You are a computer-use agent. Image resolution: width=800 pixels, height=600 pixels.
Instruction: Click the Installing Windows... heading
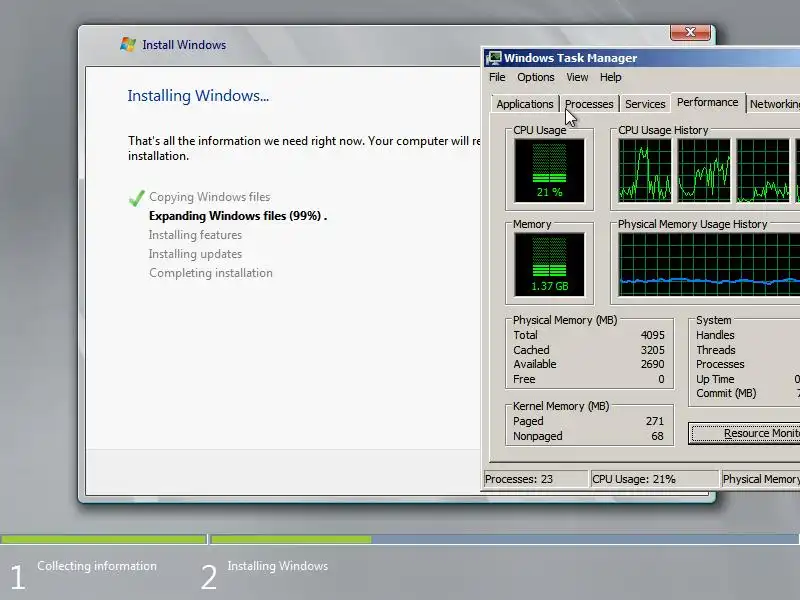click(198, 96)
